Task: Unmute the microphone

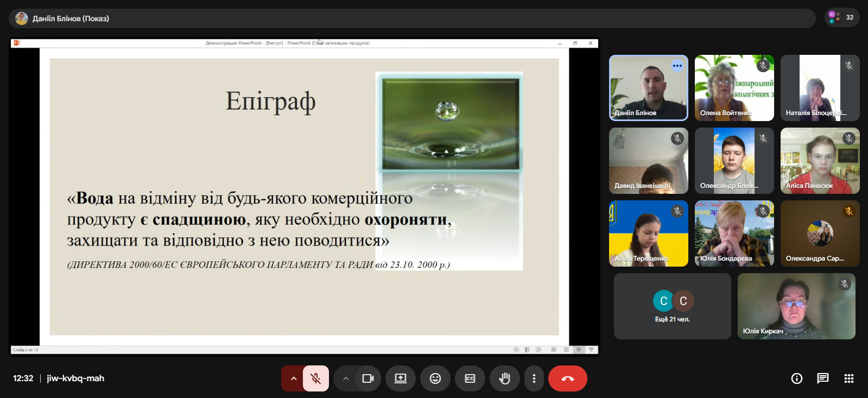Action: coord(315,378)
